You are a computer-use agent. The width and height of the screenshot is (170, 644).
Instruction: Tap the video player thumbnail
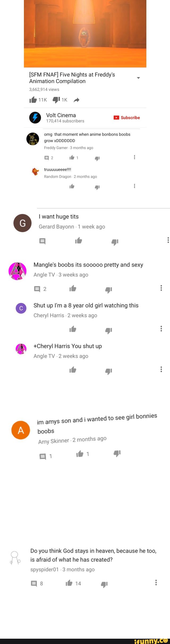[x=85, y=34]
